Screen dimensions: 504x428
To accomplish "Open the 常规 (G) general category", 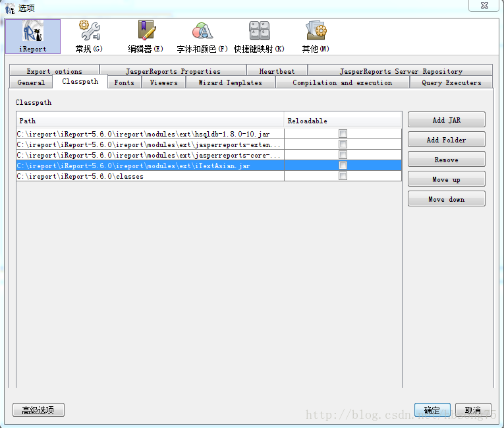I will click(89, 36).
